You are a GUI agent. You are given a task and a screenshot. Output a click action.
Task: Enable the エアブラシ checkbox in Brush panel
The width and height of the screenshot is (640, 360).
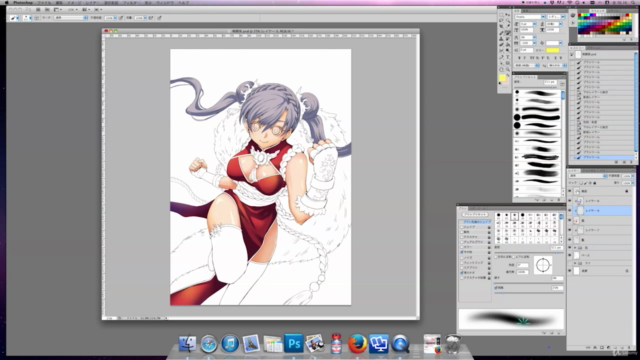(x=462, y=268)
